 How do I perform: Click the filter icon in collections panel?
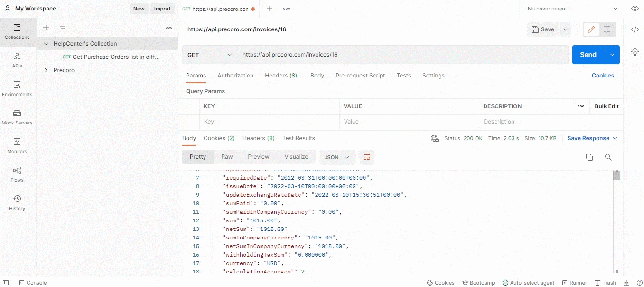click(62, 28)
